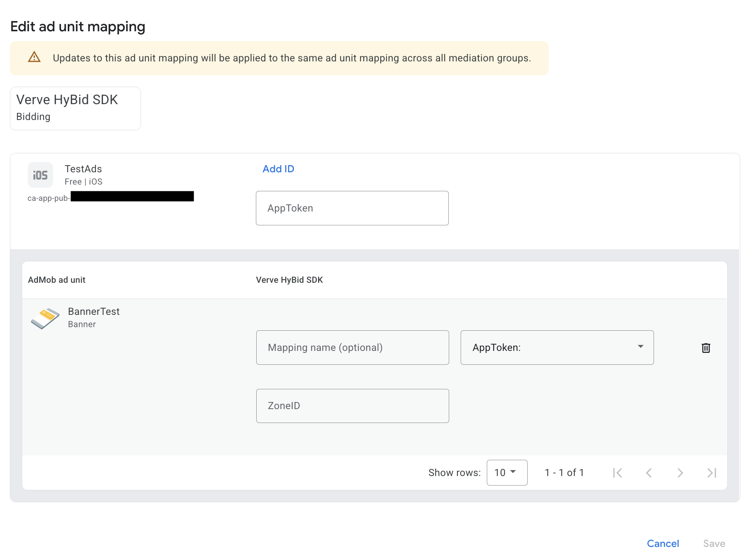This screenshot has width=751, height=560.
Task: Click the iOS app icon for TestAds
Action: (x=40, y=175)
